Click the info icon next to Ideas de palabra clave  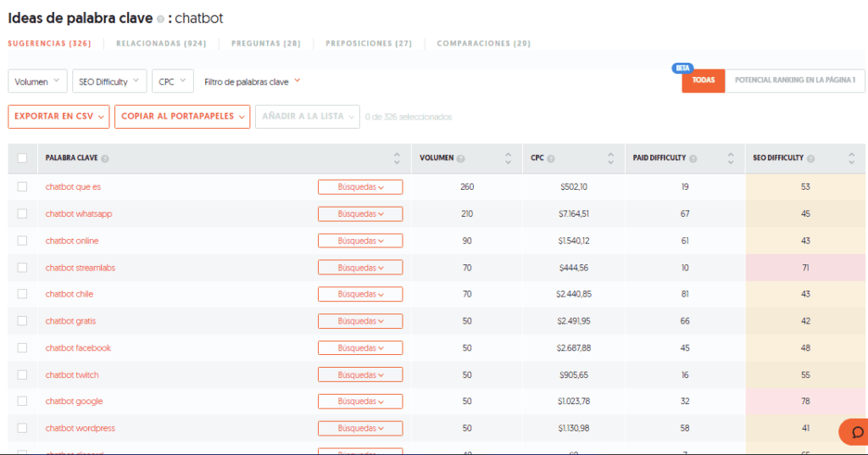coord(160,19)
